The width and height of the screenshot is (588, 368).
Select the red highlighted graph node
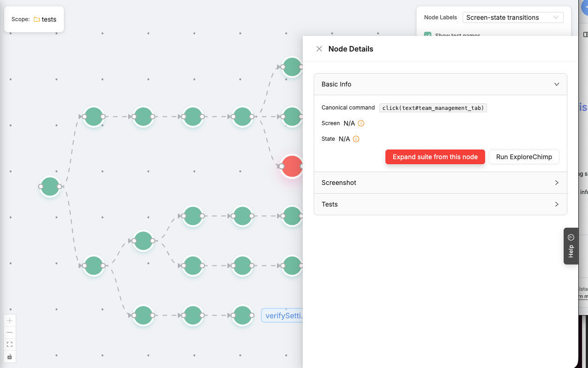292,166
